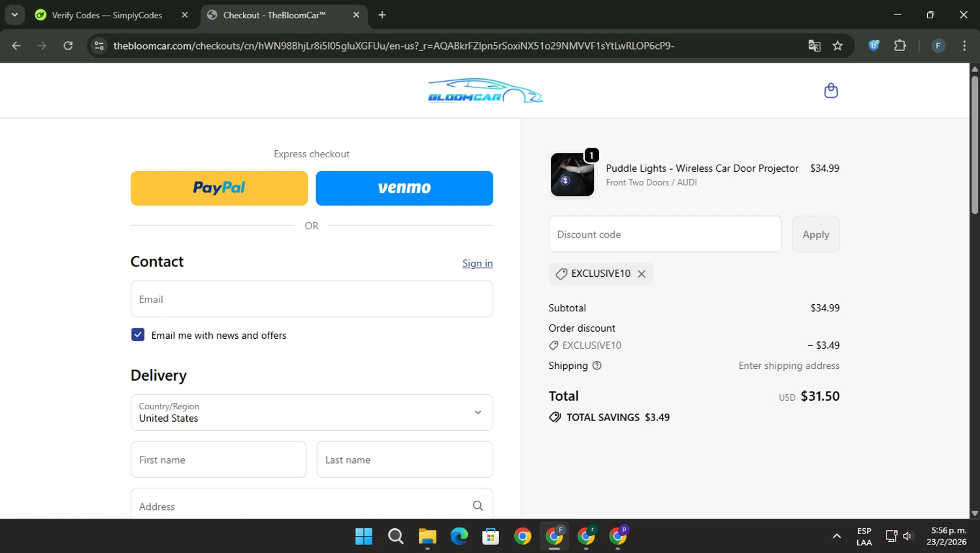The width and height of the screenshot is (980, 553).
Task: Open Windows taskbar search
Action: click(395, 537)
